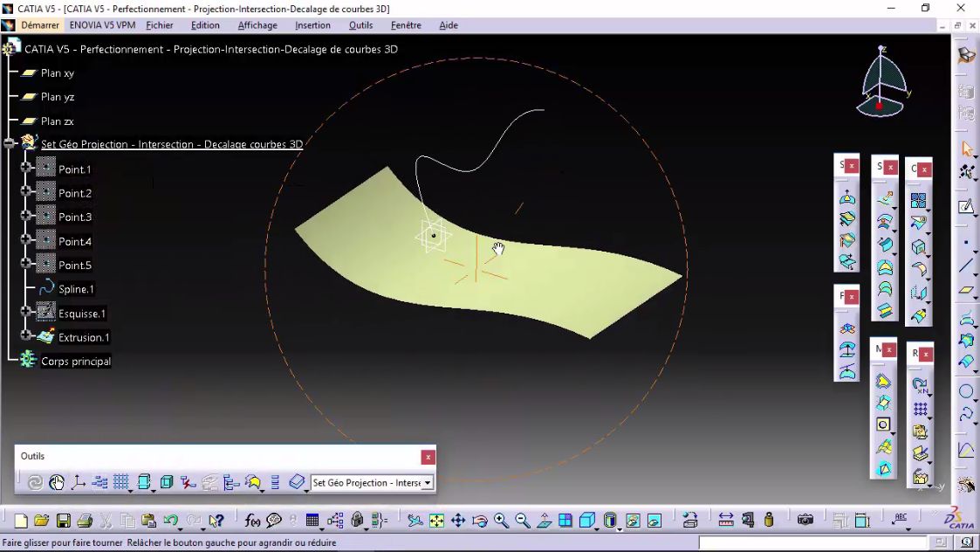Click the What's This help cursor icon

[216, 521]
